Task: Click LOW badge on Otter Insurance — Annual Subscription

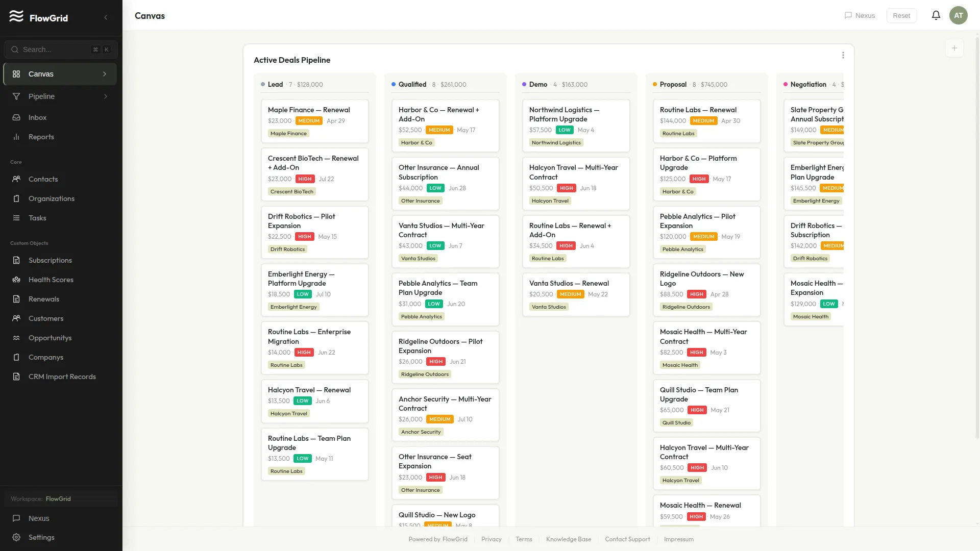Action: (x=435, y=188)
